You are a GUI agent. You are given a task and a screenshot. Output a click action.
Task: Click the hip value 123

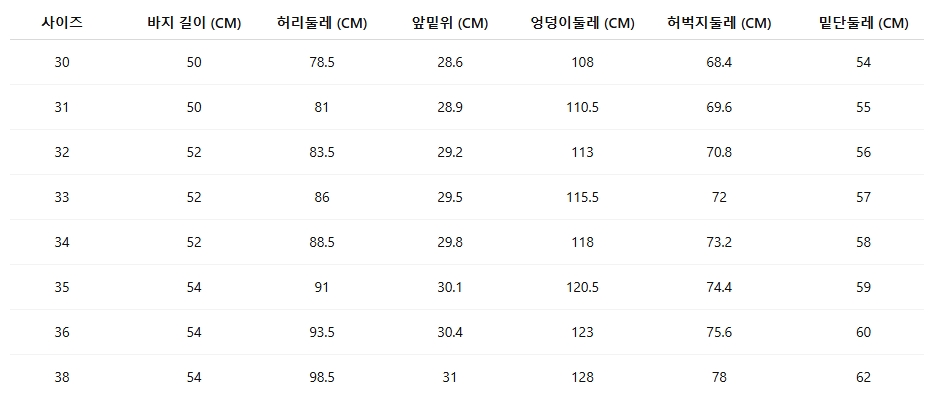click(583, 332)
